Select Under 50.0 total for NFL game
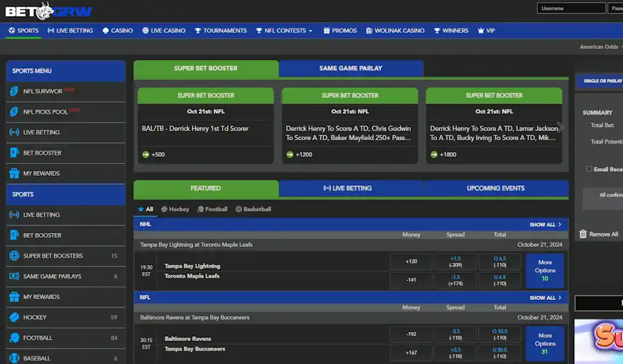 click(500, 352)
